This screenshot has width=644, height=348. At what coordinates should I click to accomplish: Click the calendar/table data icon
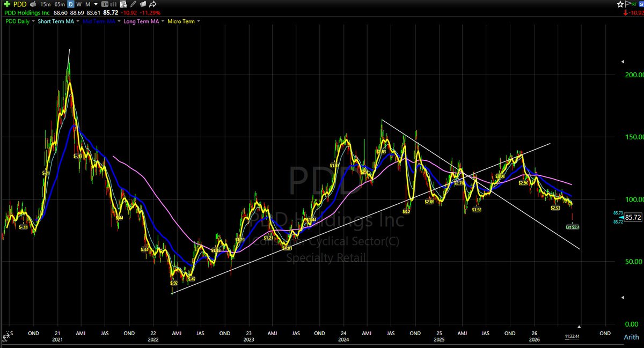[123, 4]
